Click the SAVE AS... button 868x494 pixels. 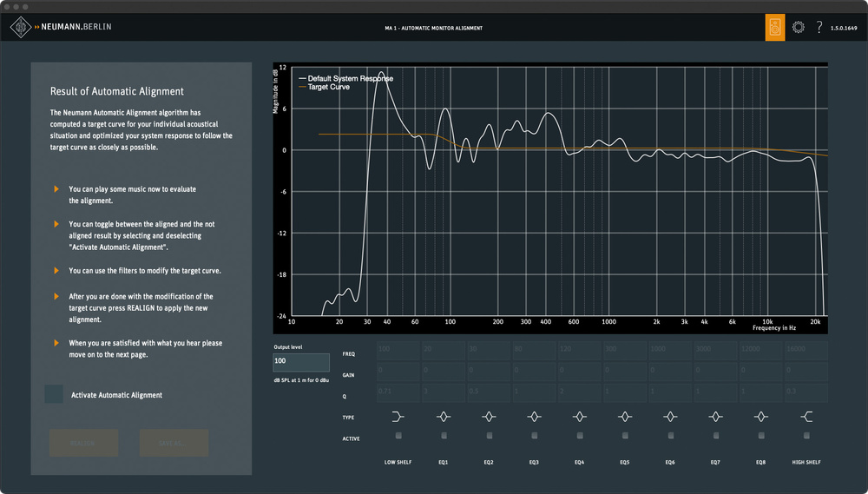(x=174, y=443)
